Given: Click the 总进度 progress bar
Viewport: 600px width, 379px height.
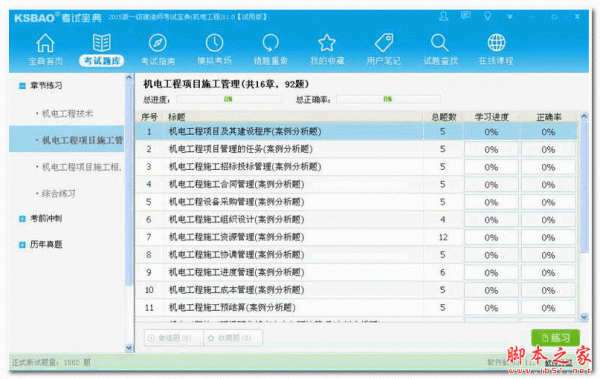Looking at the screenshot, I should coord(229,100).
